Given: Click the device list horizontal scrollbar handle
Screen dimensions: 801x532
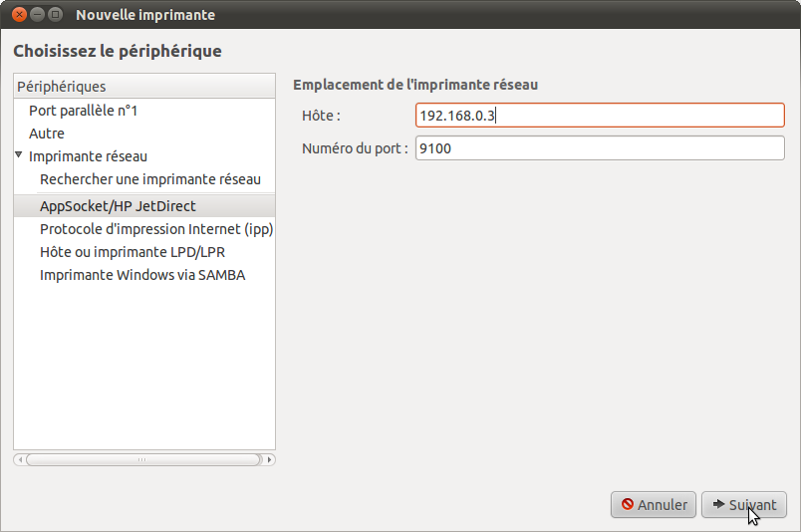Looking at the screenshot, I should tap(143, 460).
